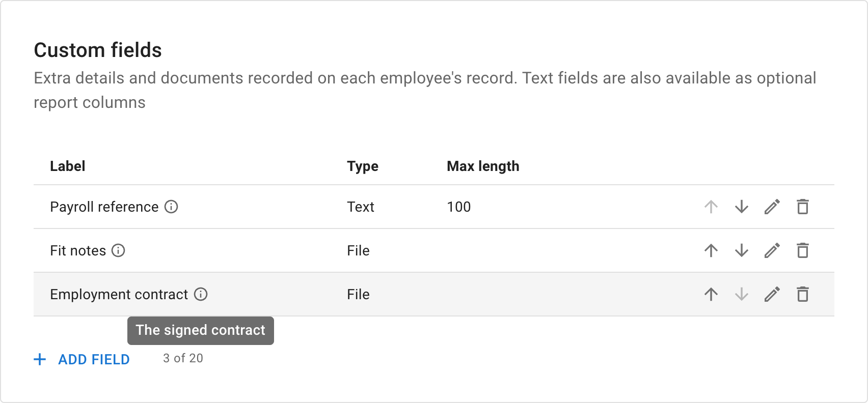Viewport: 868px width, 403px height.
Task: Show info for Employment contract
Action: click(x=201, y=294)
